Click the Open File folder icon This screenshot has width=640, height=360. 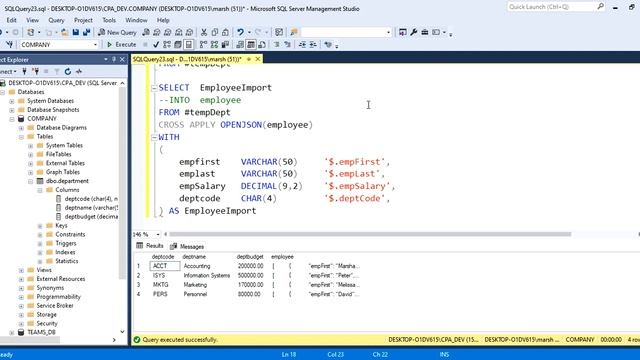tap(64, 32)
